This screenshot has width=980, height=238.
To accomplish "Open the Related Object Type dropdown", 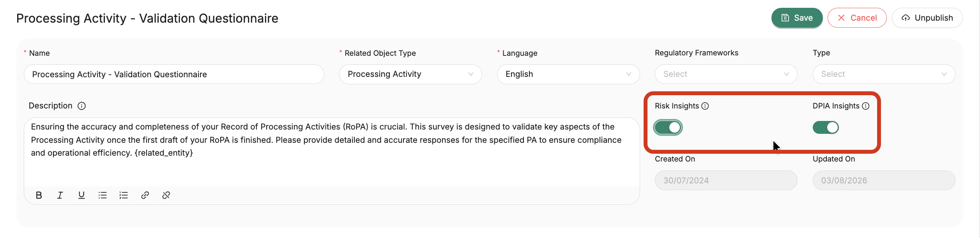I will click(x=410, y=74).
